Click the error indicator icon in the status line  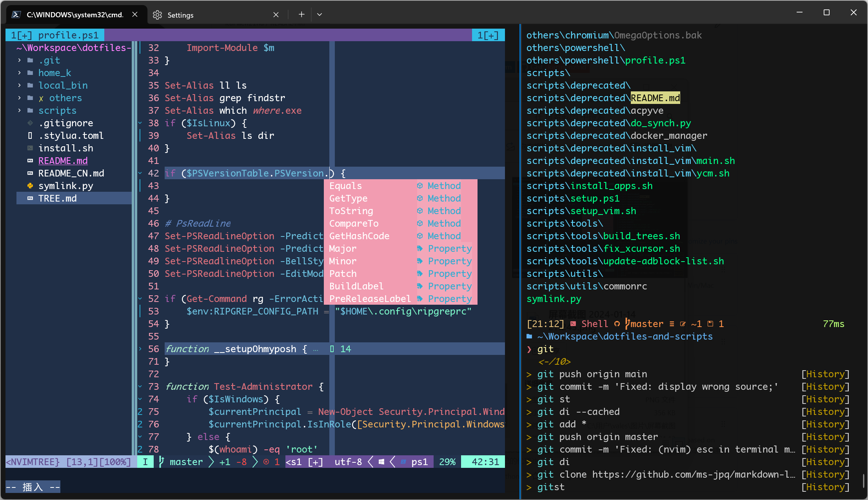coord(266,462)
